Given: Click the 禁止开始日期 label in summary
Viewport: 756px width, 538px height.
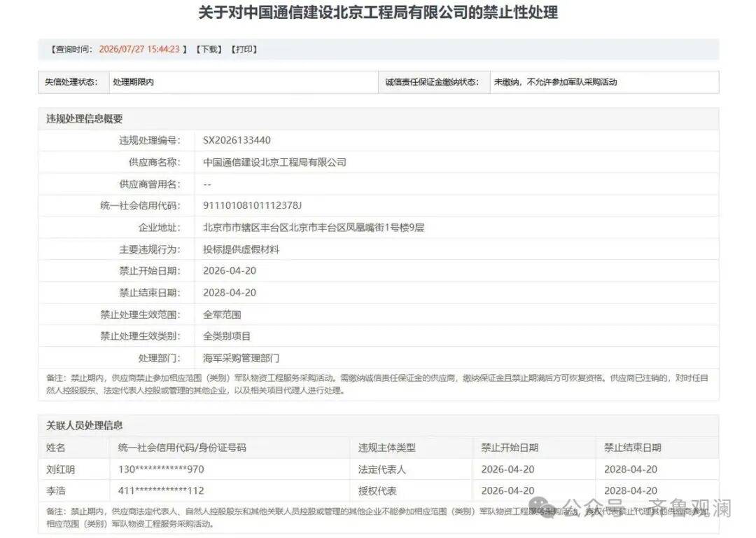Looking at the screenshot, I should (x=150, y=270).
